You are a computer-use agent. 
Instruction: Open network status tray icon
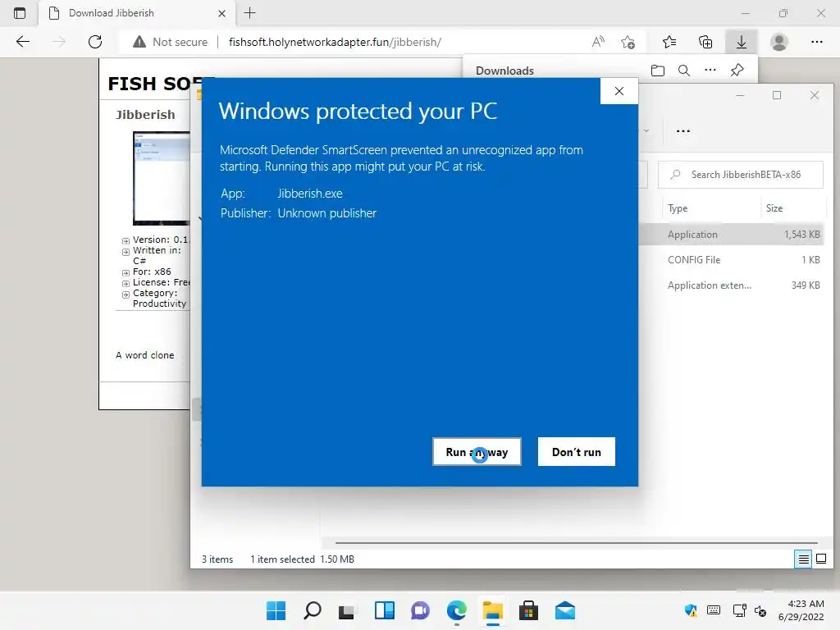tap(739, 610)
